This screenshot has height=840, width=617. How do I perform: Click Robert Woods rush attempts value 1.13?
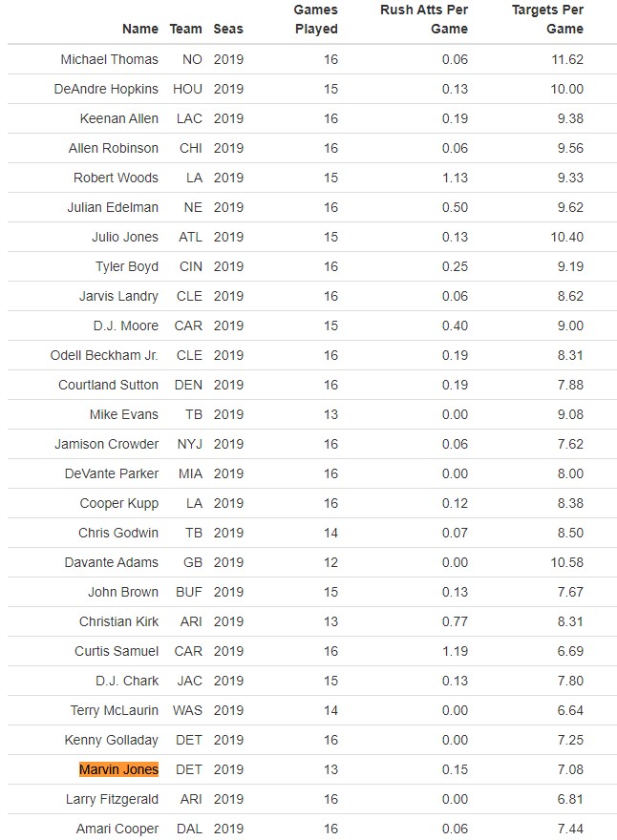455,178
